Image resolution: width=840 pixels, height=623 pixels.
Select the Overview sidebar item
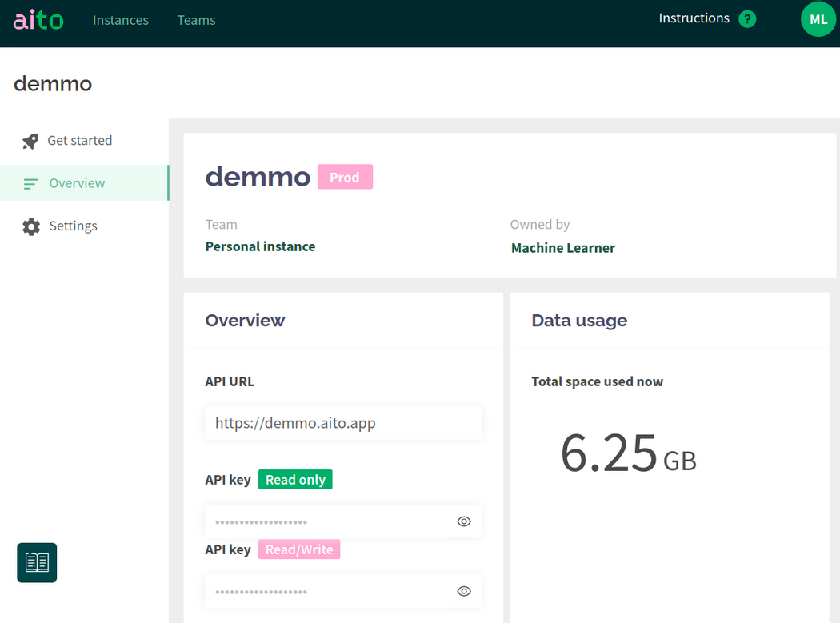click(77, 183)
